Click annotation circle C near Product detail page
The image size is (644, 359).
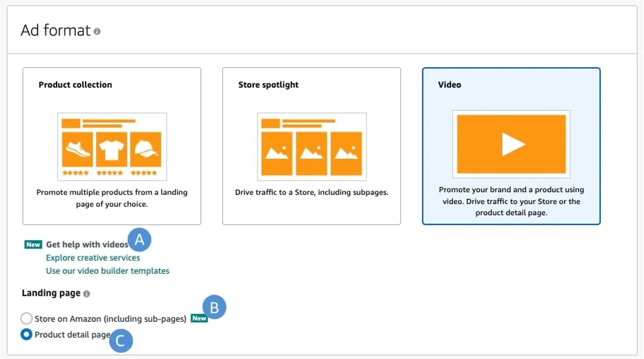pyautogui.click(x=121, y=341)
